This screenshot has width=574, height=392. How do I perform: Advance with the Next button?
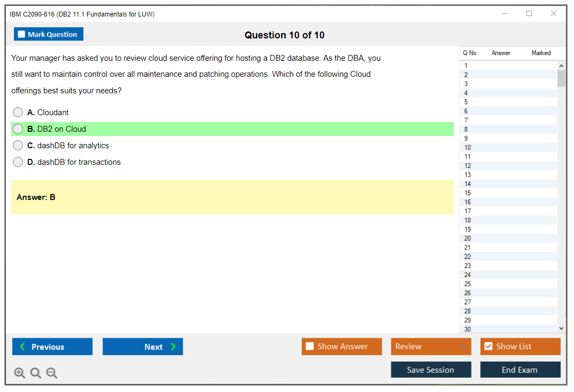[x=143, y=347]
